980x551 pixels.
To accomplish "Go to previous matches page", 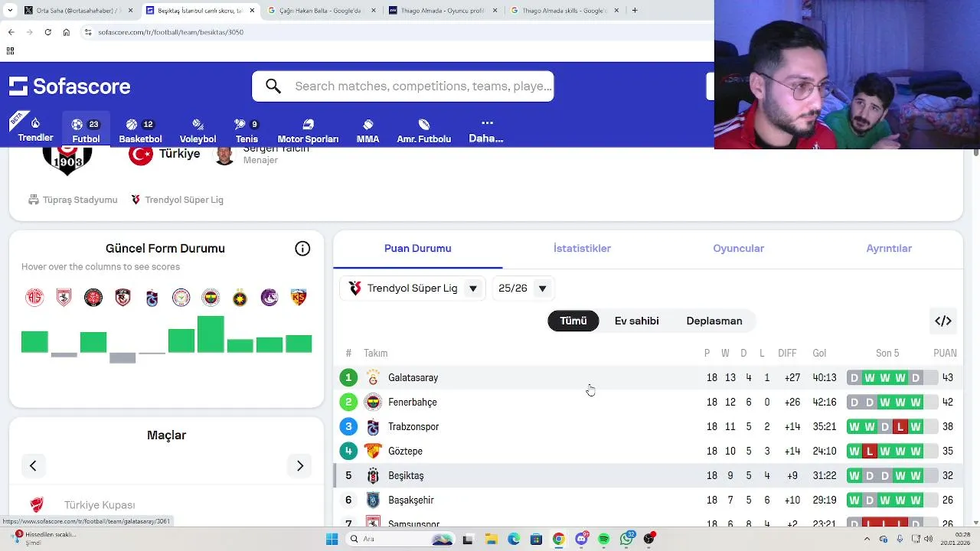I will coord(33,465).
